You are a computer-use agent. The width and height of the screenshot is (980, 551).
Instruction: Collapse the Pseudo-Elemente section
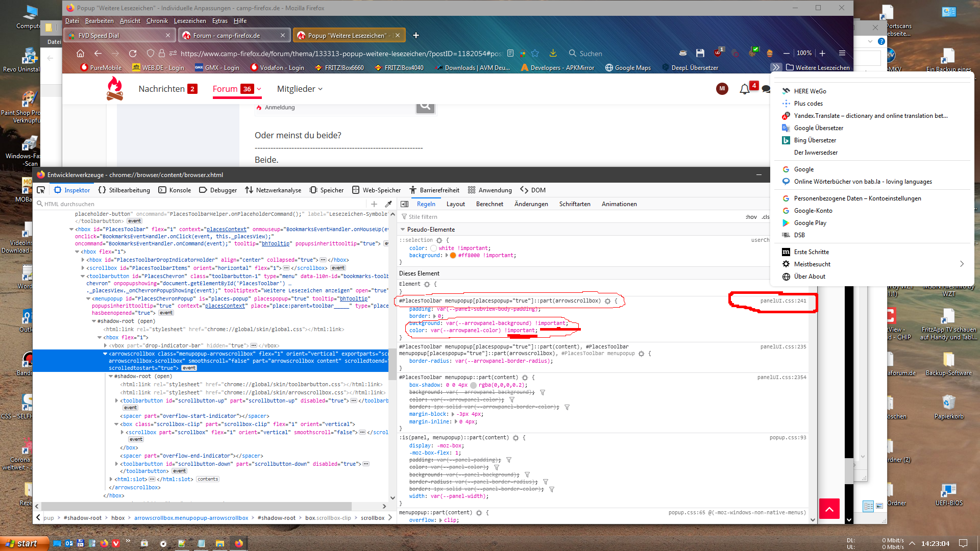(403, 230)
